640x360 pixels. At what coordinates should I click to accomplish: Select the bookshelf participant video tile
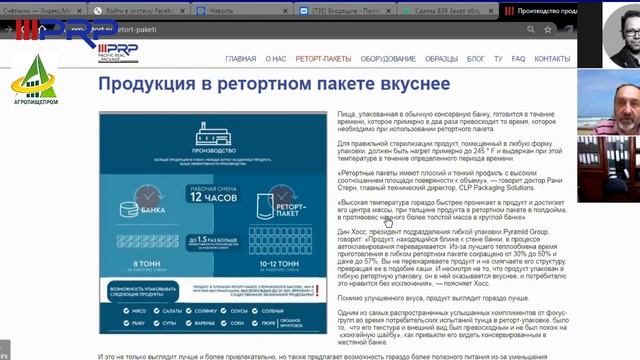[x=609, y=169]
